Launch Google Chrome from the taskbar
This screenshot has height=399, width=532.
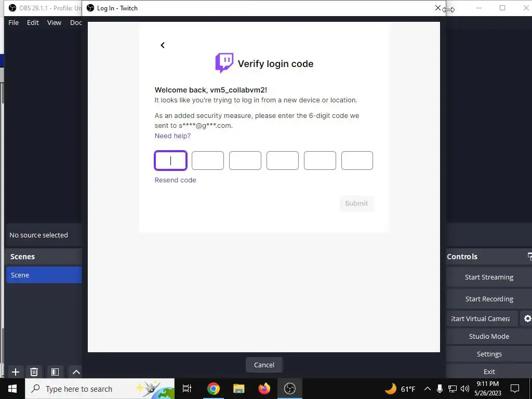pos(214,389)
